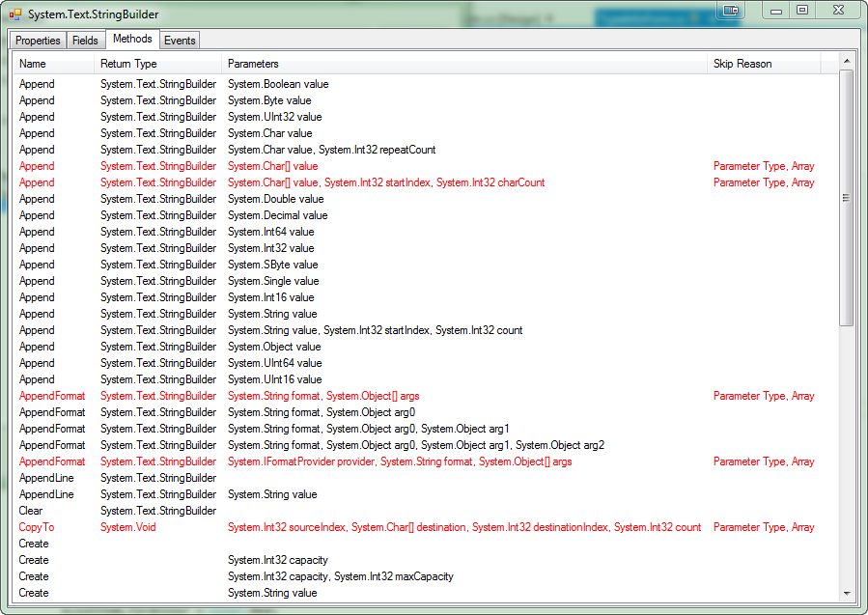Image resolution: width=868 pixels, height=615 pixels.
Task: Select the Append row with System.Boolean value
Action: [426, 84]
